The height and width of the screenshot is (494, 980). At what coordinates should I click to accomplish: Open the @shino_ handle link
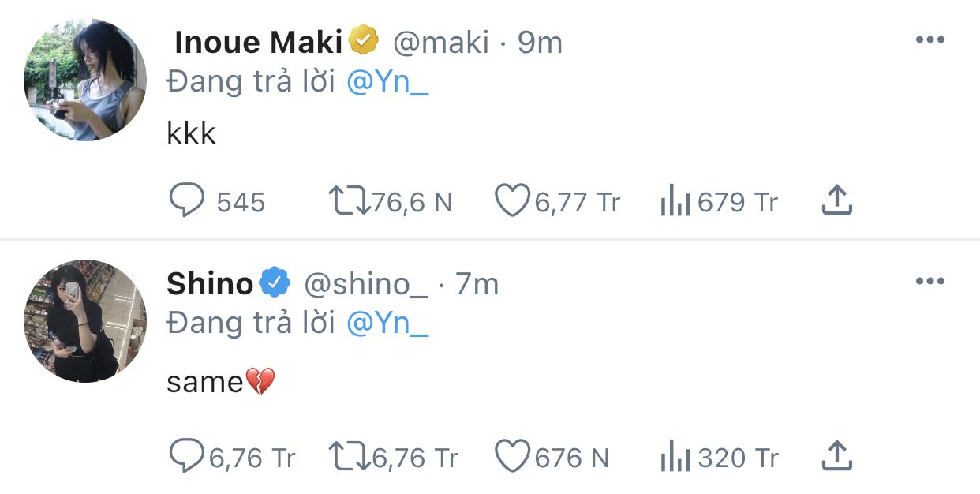click(365, 284)
